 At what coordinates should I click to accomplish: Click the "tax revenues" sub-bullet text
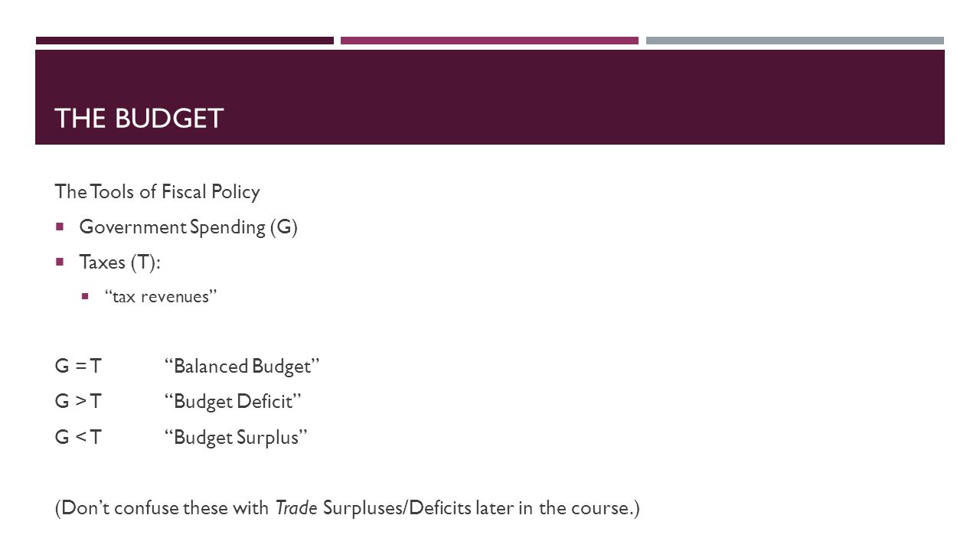click(162, 297)
